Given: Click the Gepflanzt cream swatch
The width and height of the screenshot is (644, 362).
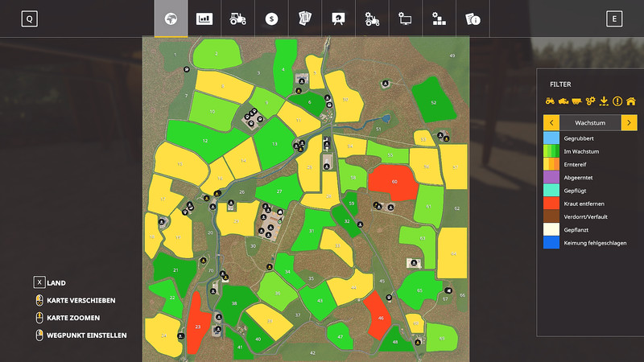Looking at the screenshot, I should point(551,230).
